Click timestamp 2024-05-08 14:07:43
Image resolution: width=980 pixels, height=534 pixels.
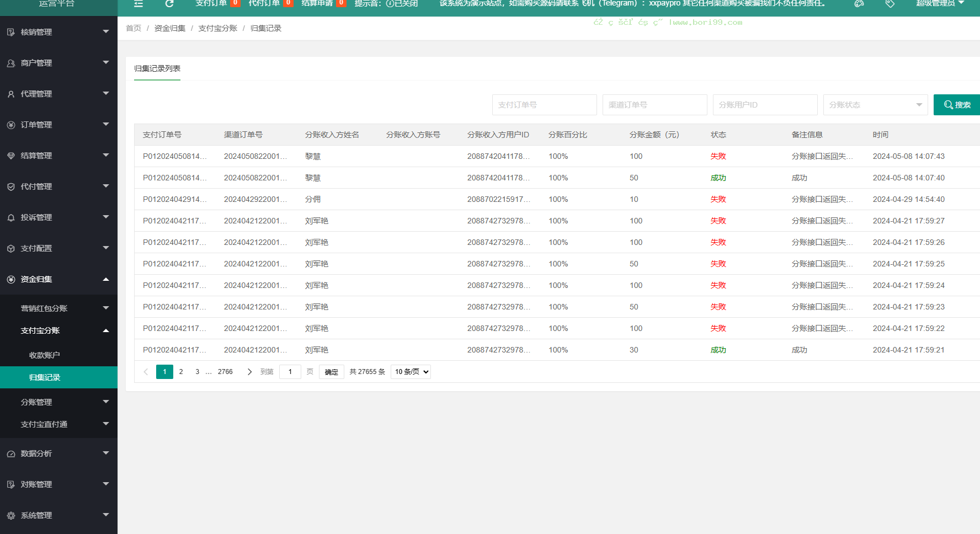pos(909,156)
